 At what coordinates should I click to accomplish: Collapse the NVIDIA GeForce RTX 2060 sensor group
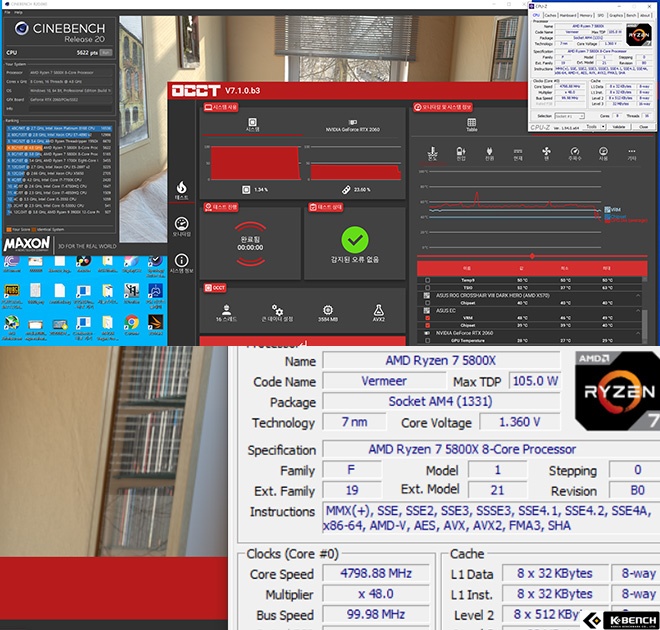(638, 333)
